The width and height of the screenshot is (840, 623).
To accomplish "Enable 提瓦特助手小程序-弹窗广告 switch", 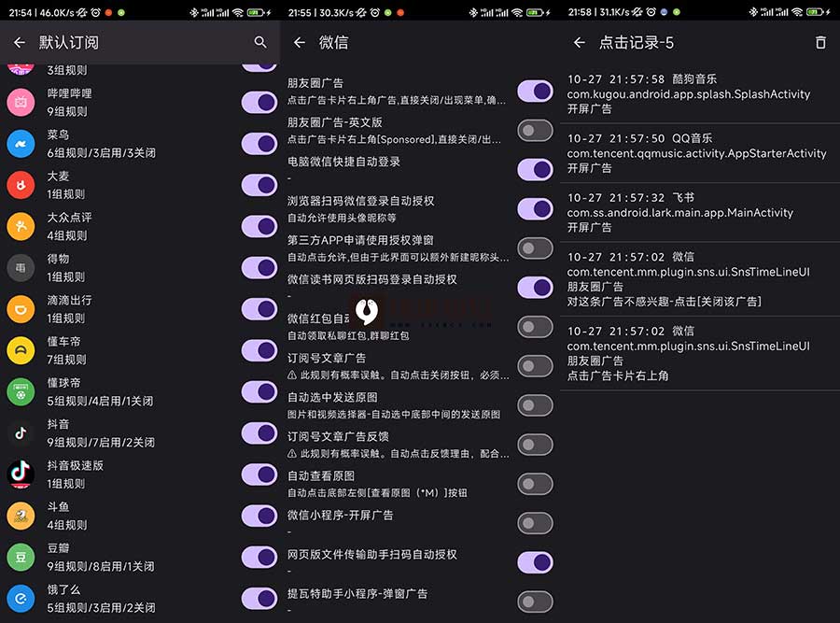I will pos(535,602).
